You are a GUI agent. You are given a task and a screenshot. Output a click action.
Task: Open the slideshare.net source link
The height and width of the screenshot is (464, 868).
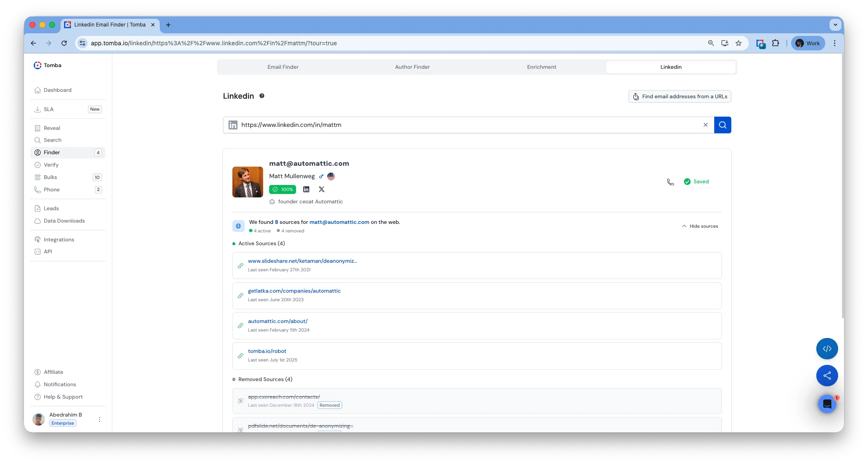tap(302, 261)
